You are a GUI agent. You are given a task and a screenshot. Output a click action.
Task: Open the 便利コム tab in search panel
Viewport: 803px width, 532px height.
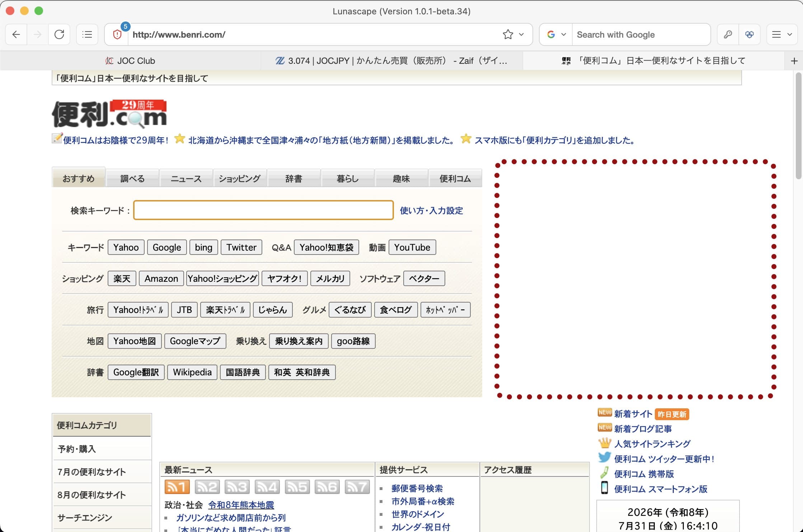click(x=455, y=178)
